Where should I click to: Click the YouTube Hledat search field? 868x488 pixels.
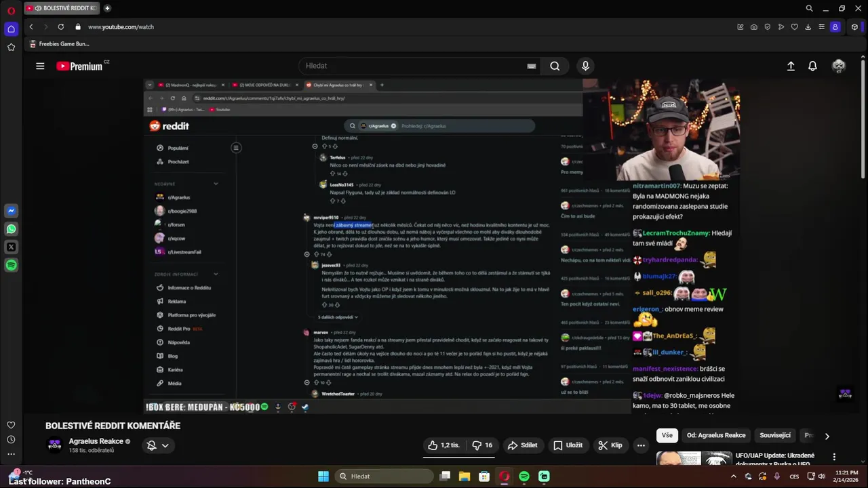coord(420,66)
